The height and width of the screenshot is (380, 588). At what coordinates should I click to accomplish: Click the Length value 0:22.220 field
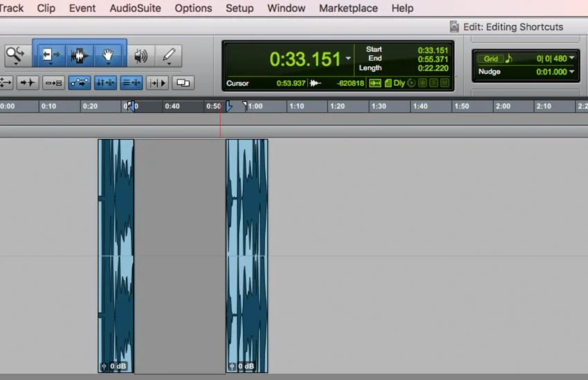(433, 68)
